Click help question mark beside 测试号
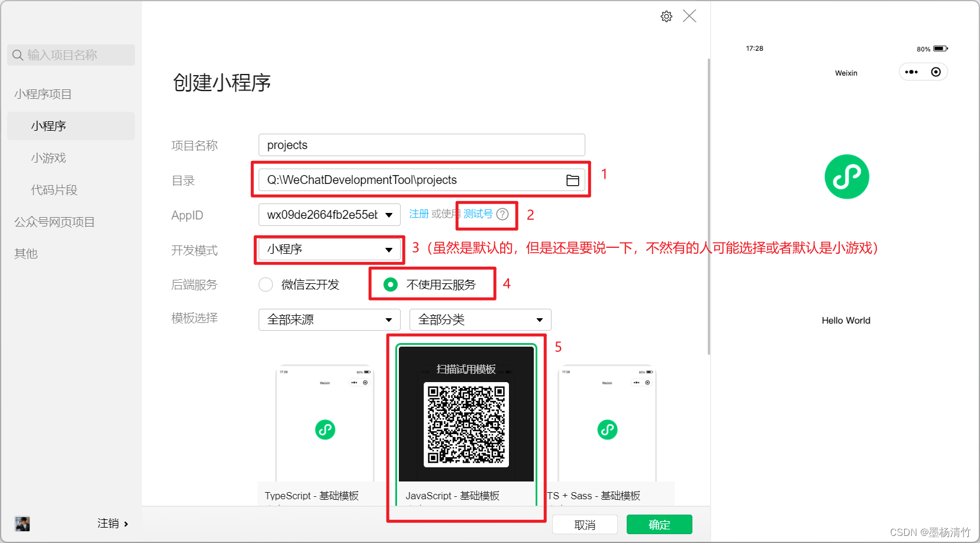 click(502, 214)
